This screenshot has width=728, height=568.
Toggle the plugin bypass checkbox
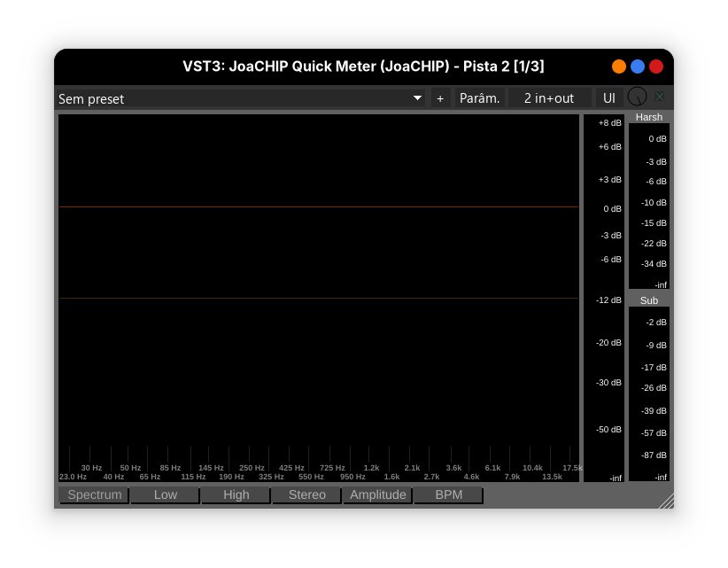(659, 97)
